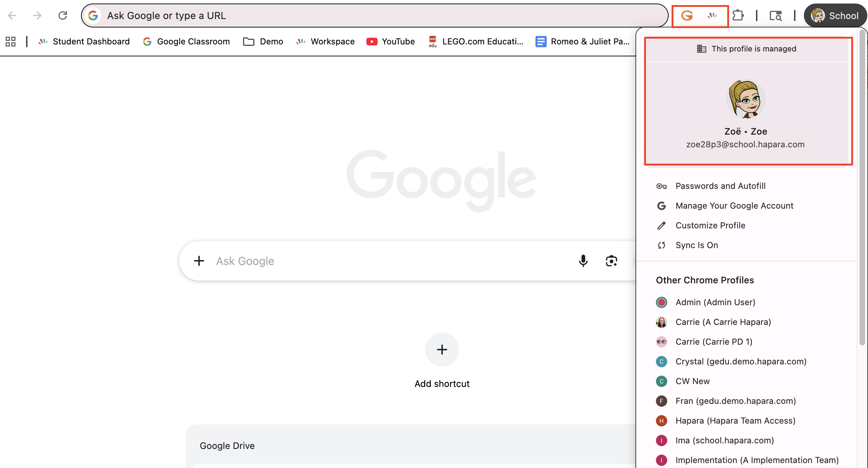Viewport: 868px width, 468px height.
Task: Switch to Carrie (A Carrie Hapara) profile
Action: pyautogui.click(x=746, y=322)
